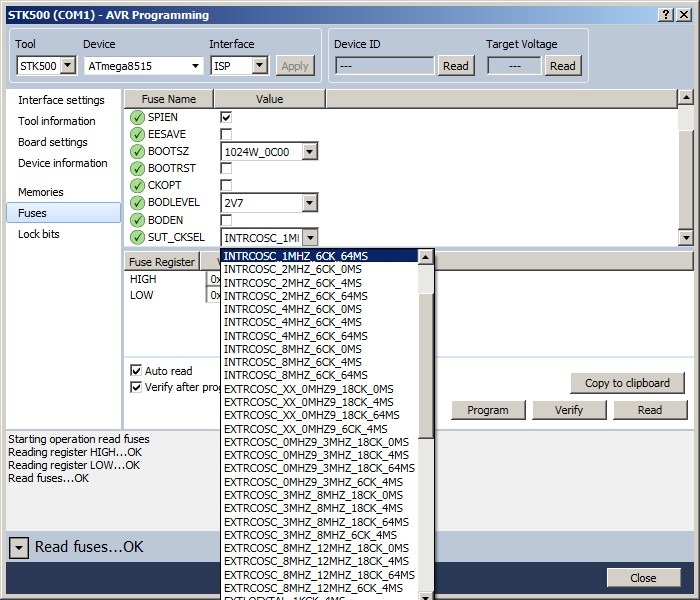Click the Program button

coord(488,410)
